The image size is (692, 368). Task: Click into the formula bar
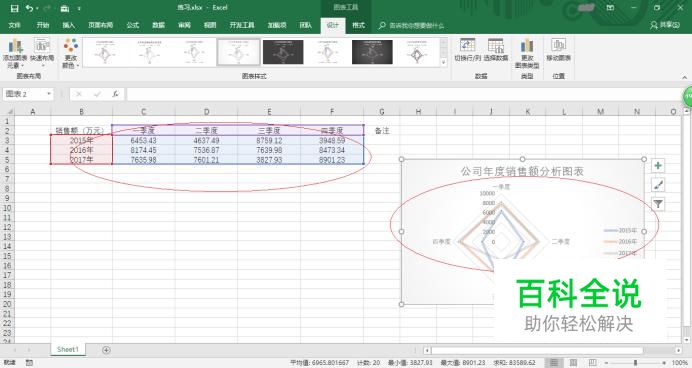coord(404,94)
